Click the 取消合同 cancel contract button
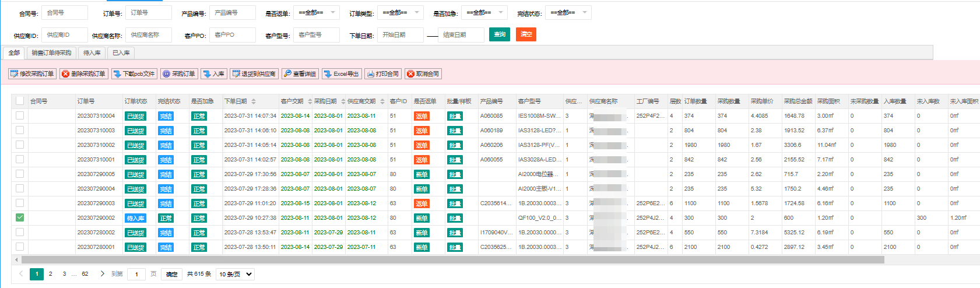 click(x=423, y=74)
